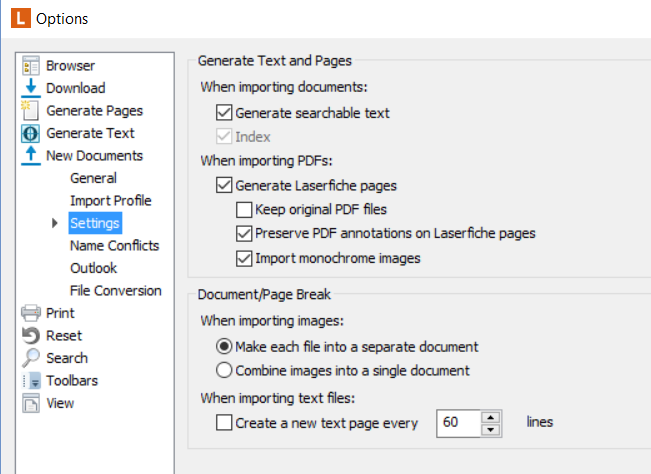Click the Print printer icon

click(31, 313)
